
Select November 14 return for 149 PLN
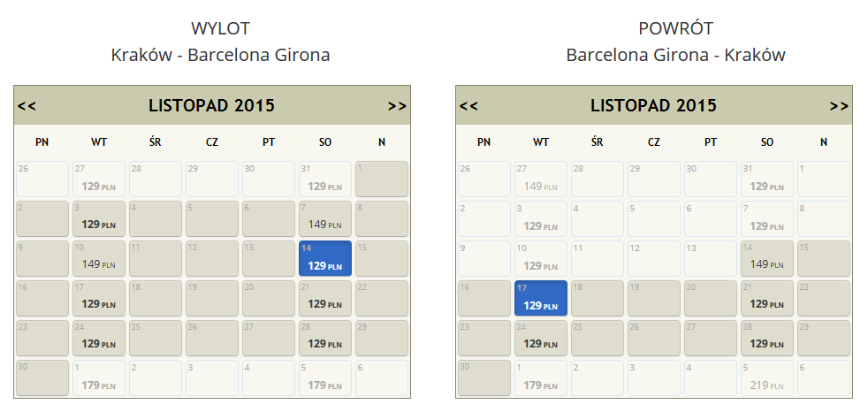coord(766,259)
